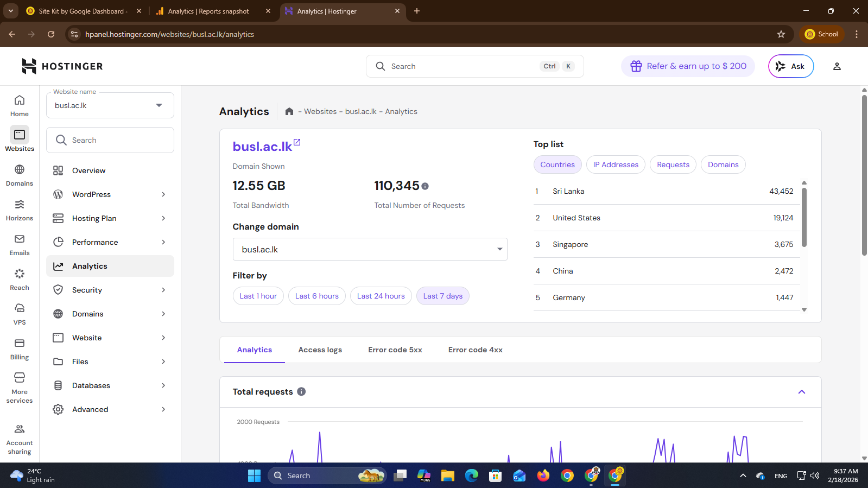
Task: Click the user profile icon
Action: tap(837, 66)
